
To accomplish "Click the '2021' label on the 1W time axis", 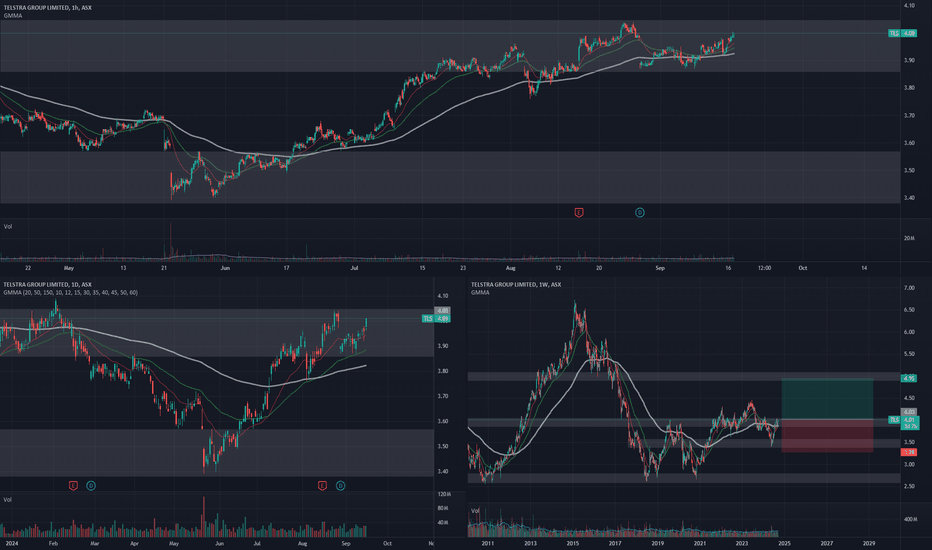I will click(700, 543).
